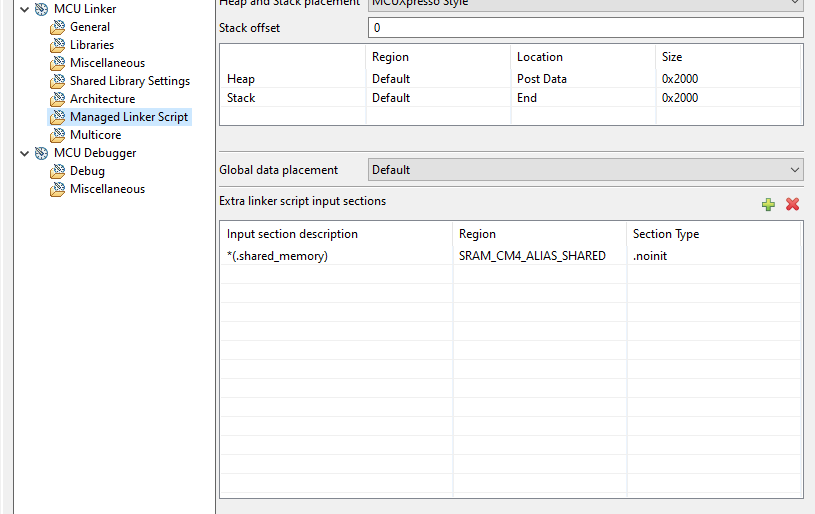Click the icon beside Architecture
Viewport: 815px width, 514px height.
[58, 99]
